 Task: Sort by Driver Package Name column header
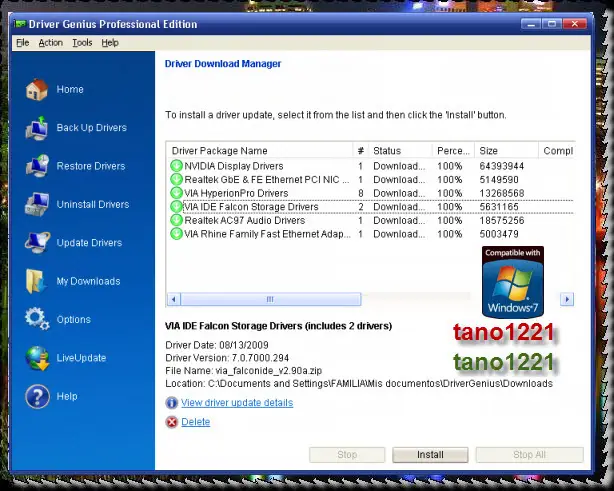(260, 151)
